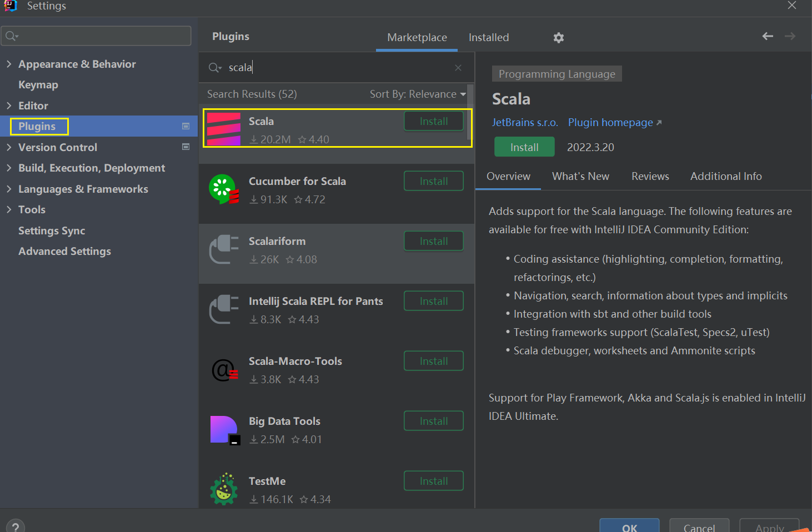This screenshot has height=532, width=812.
Task: Go back using the left arrow
Action: tap(768, 36)
